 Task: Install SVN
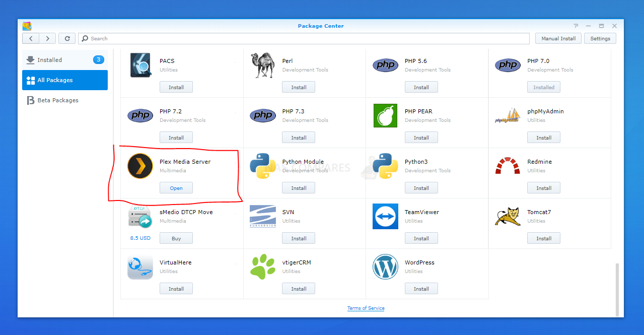[x=299, y=238]
